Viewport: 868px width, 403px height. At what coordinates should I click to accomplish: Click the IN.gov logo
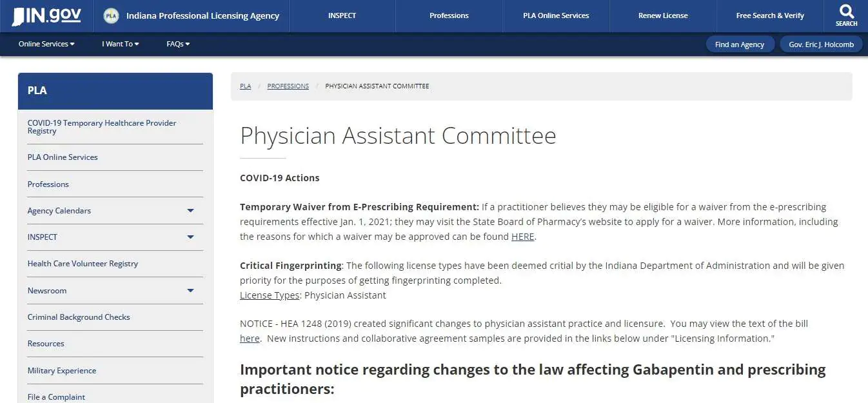[45, 15]
